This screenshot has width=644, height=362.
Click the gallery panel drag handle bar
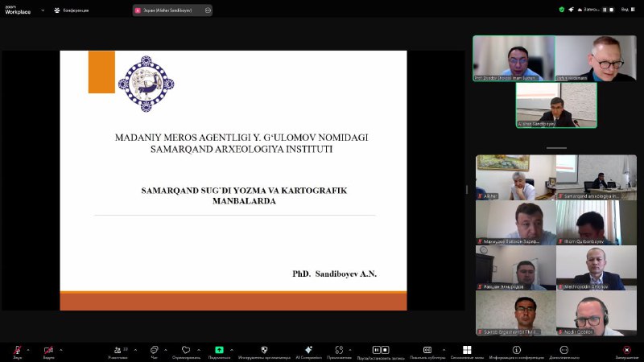pos(556,148)
